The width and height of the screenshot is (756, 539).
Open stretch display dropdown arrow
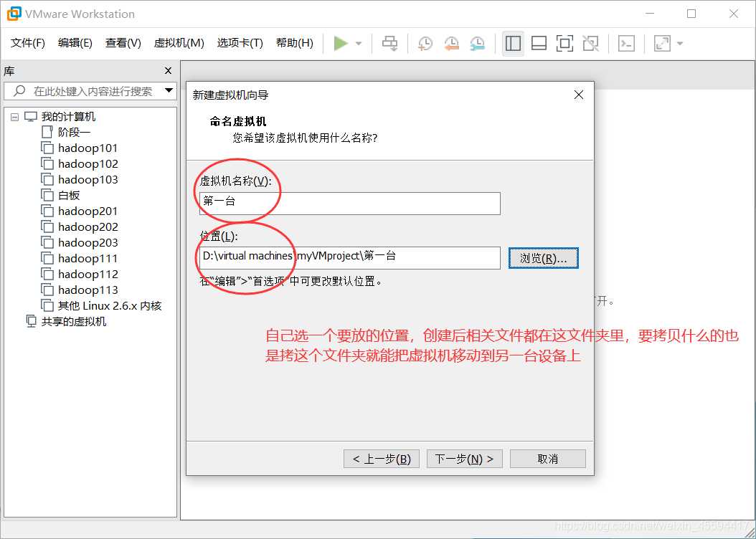click(680, 43)
